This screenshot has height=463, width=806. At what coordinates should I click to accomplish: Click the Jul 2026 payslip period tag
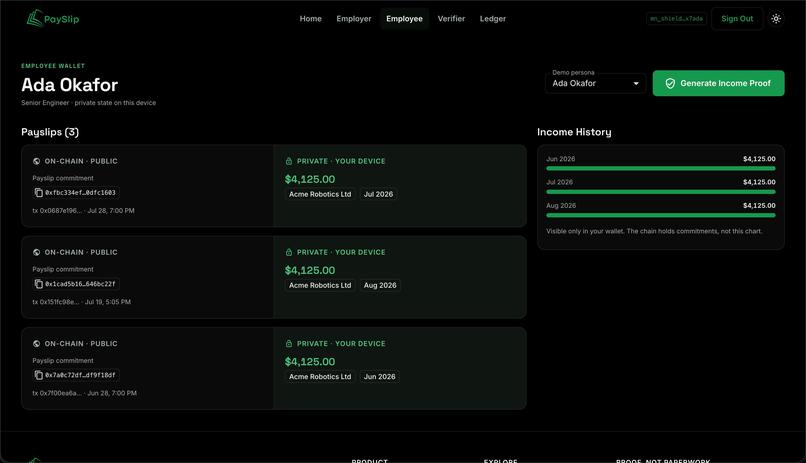coord(378,194)
